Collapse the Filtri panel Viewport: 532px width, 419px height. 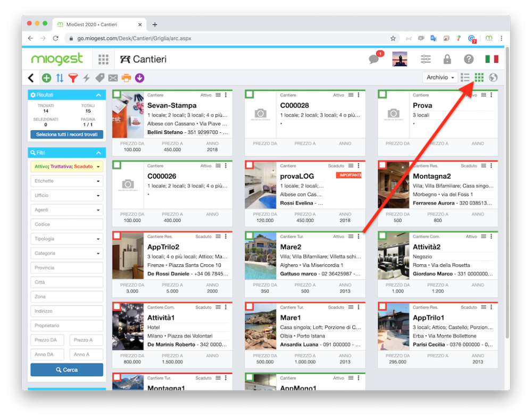pyautogui.click(x=98, y=153)
